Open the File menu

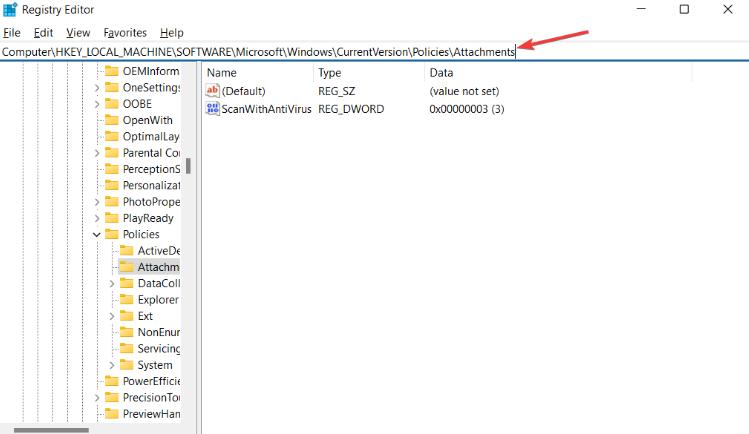pos(12,33)
